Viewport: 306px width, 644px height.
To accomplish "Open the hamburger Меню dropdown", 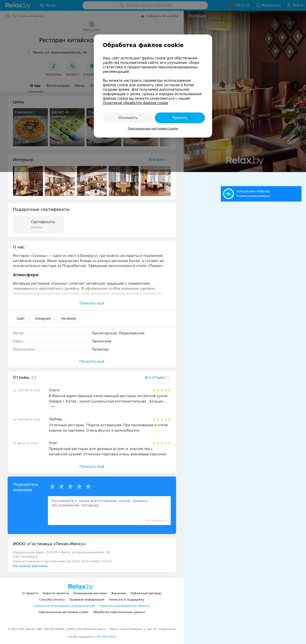I will coord(50,5).
